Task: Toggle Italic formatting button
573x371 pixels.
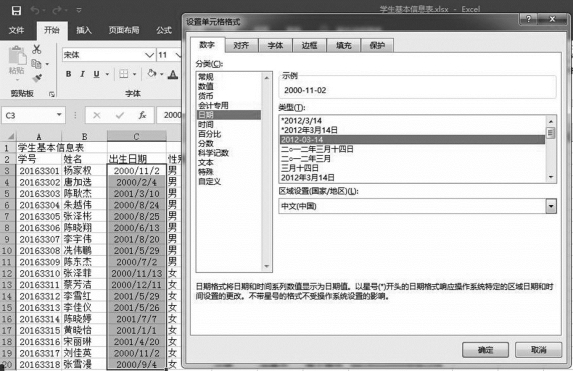Action: click(x=82, y=74)
